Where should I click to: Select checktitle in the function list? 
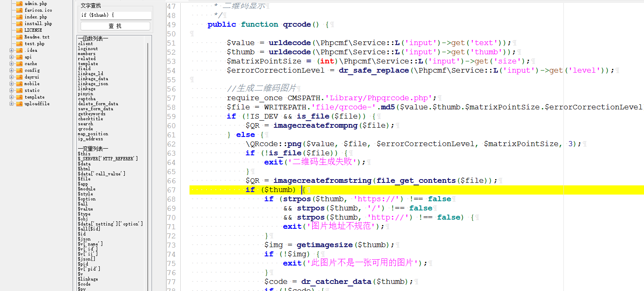(x=90, y=119)
